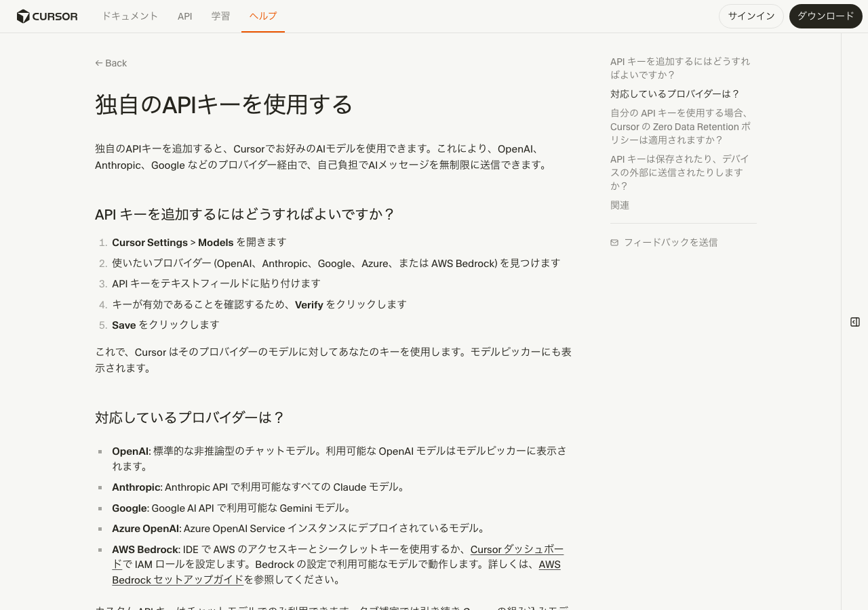
Task: Click the Cursor logo icon
Action: pos(23,16)
